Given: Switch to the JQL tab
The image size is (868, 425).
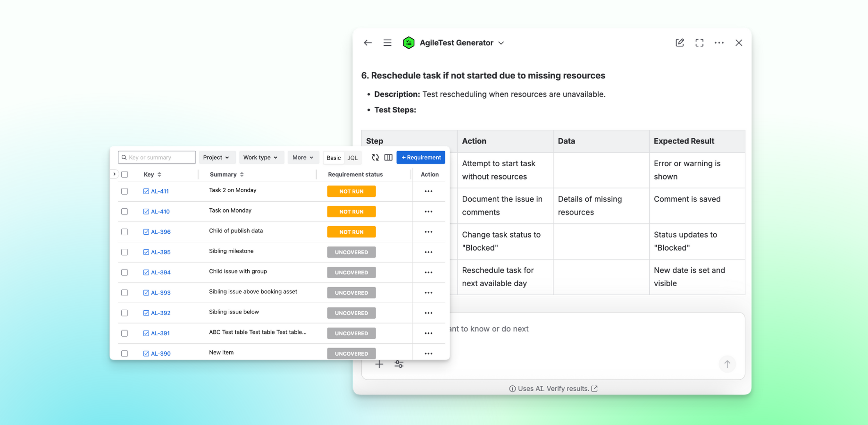Looking at the screenshot, I should 352,158.
